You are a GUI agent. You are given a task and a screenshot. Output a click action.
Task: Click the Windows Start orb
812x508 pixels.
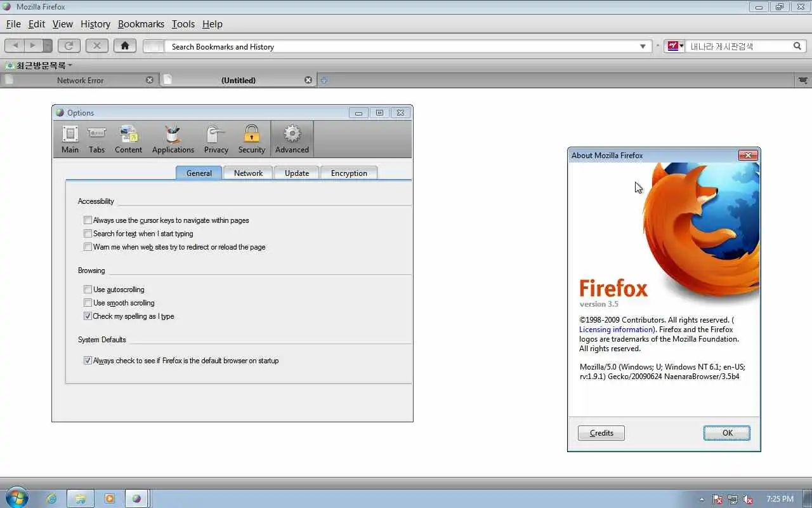point(16,498)
